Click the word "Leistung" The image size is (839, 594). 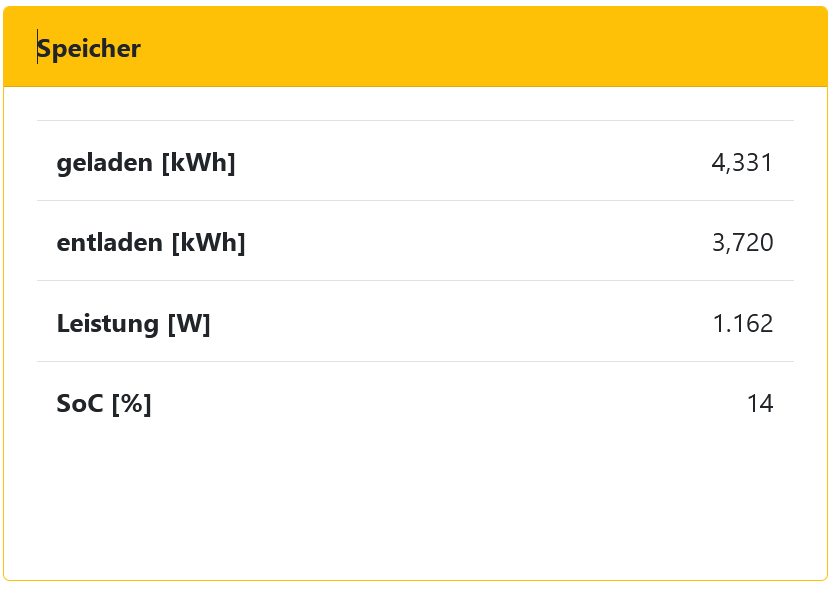tap(108, 323)
